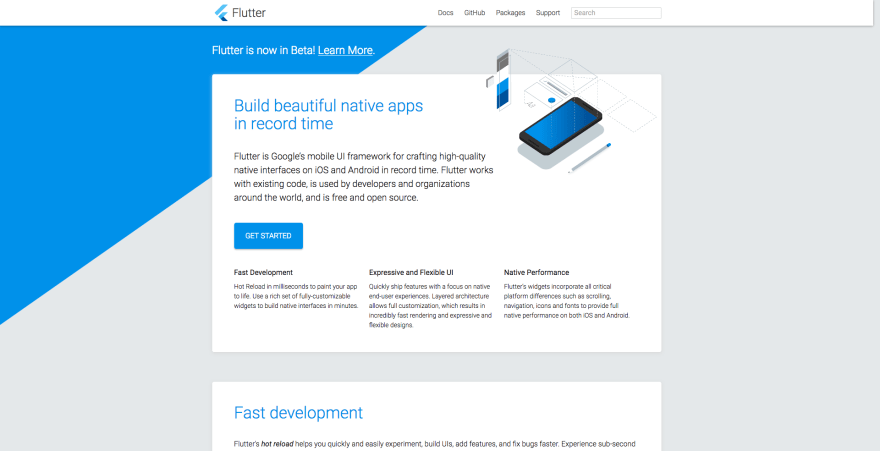Select the 'Build beautiful native apps' heading
This screenshot has height=451, width=880.
coord(328,114)
